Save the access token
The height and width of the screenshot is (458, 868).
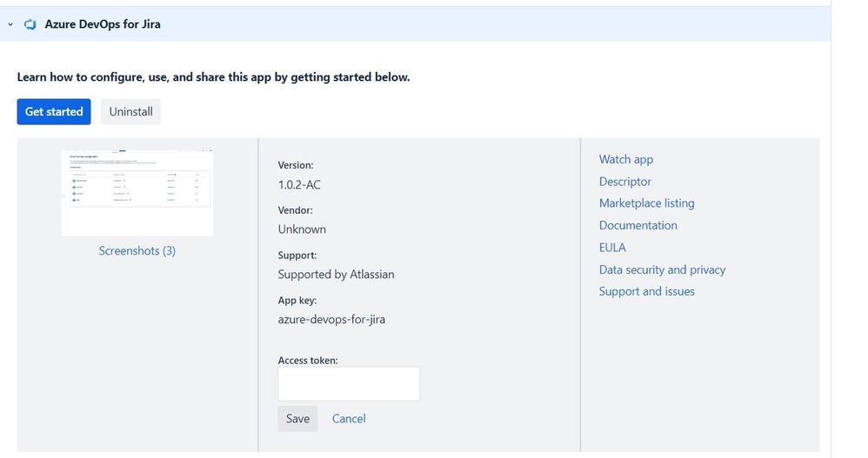pos(297,419)
